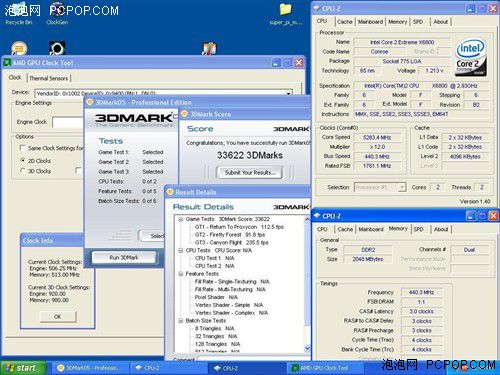Switch to second CPU-Z taskbar item
The image size is (500, 375).
pos(246,368)
